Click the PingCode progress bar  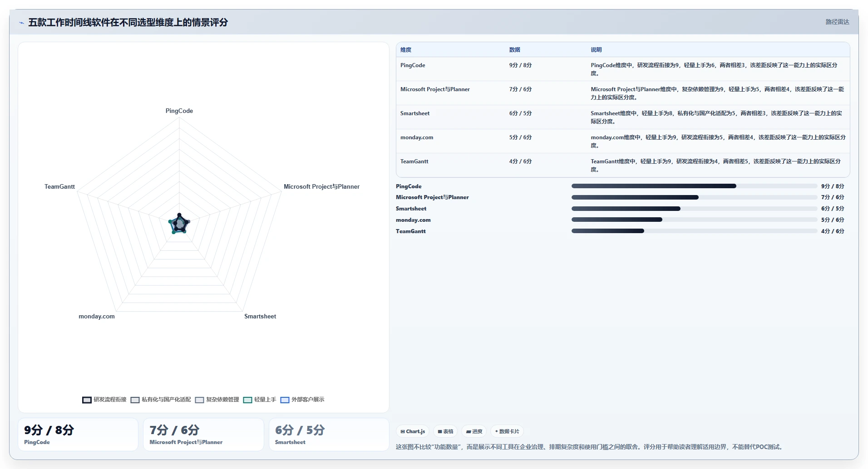pos(694,186)
